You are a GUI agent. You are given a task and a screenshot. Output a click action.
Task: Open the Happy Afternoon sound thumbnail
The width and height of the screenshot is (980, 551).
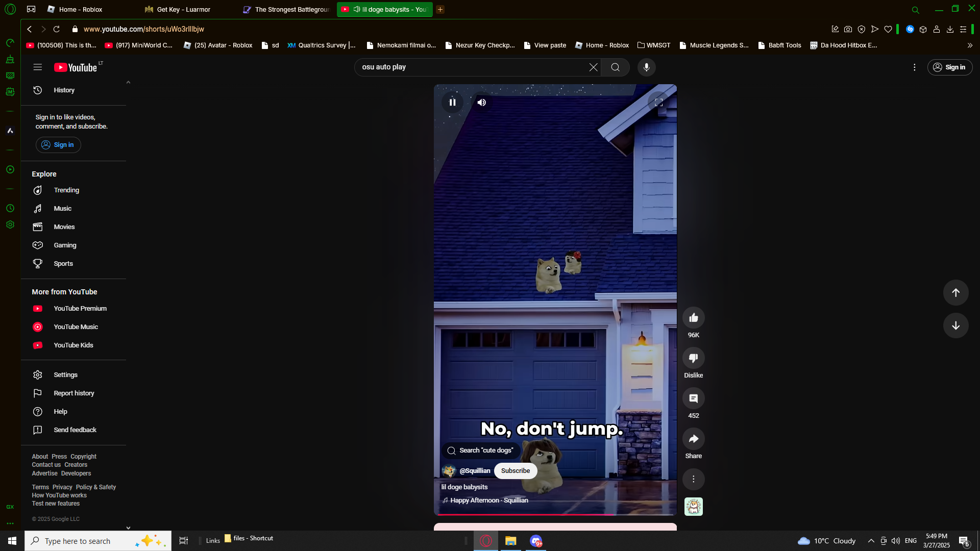(693, 507)
